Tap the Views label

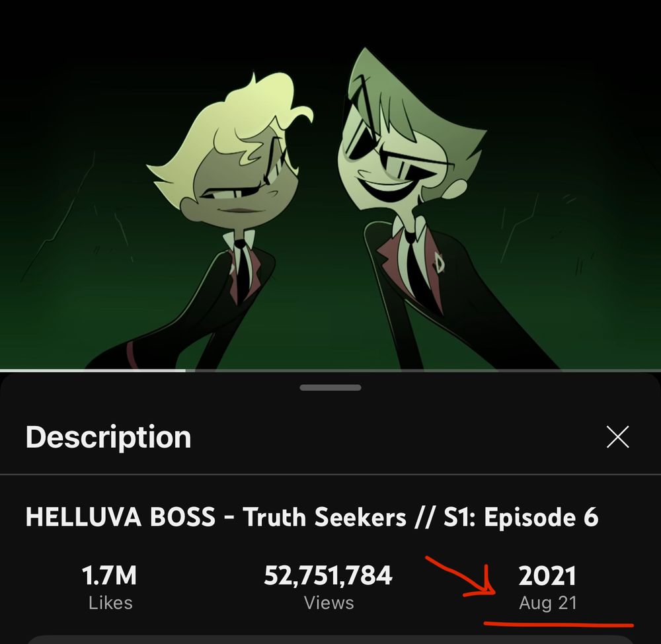tap(329, 602)
